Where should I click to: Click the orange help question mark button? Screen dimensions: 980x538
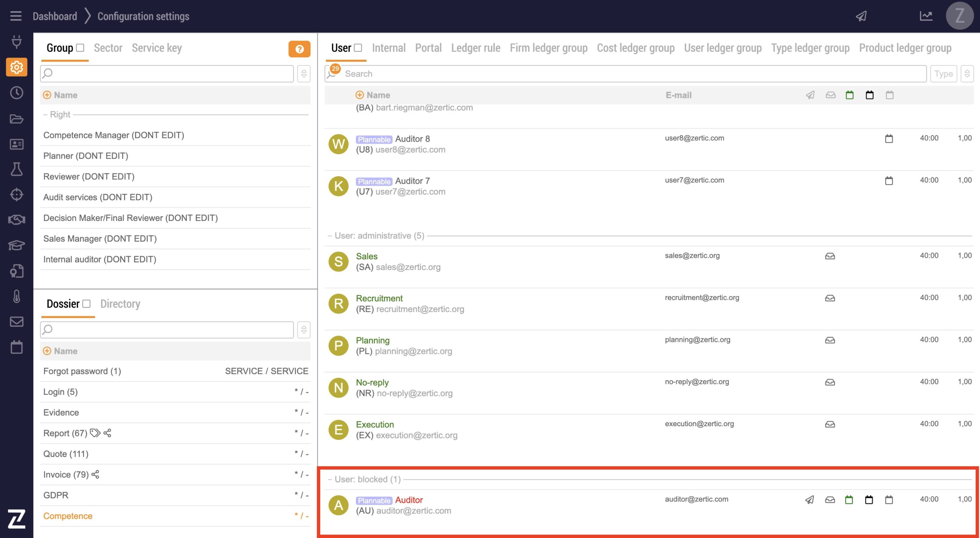pos(299,49)
